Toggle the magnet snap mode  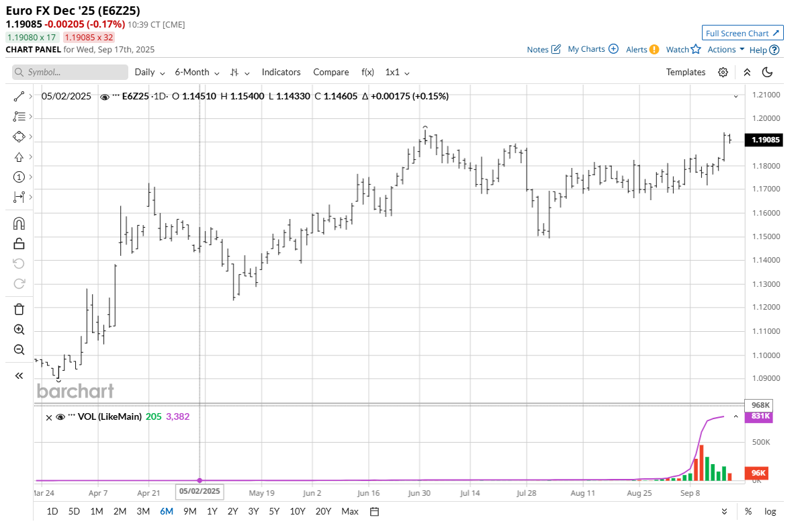(x=19, y=224)
